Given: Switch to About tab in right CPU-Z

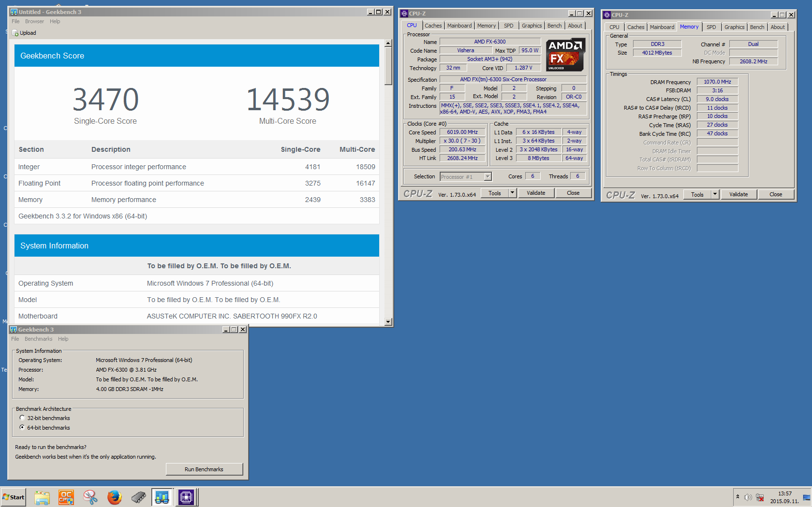Looking at the screenshot, I should tap(778, 27).
